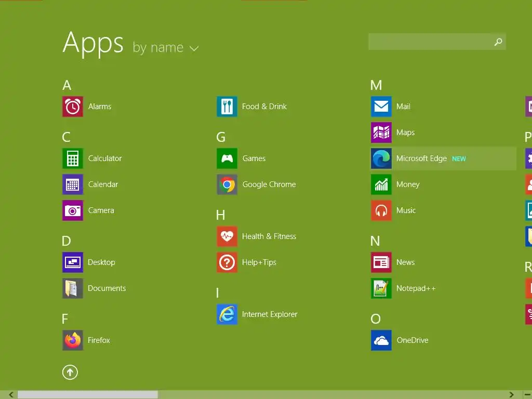Click the 'Money' text label
The image size is (532, 399).
click(x=408, y=184)
